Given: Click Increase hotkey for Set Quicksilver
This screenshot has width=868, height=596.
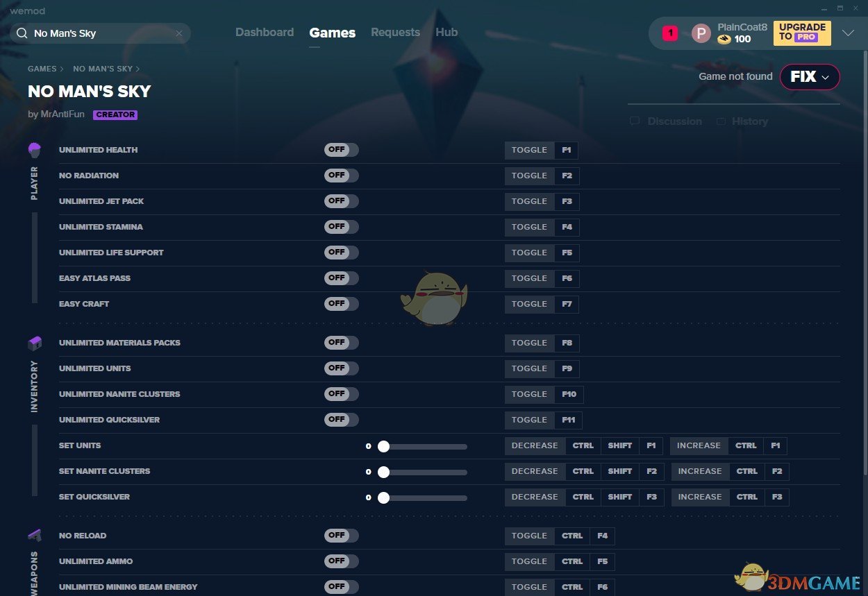Looking at the screenshot, I should click(x=700, y=497).
